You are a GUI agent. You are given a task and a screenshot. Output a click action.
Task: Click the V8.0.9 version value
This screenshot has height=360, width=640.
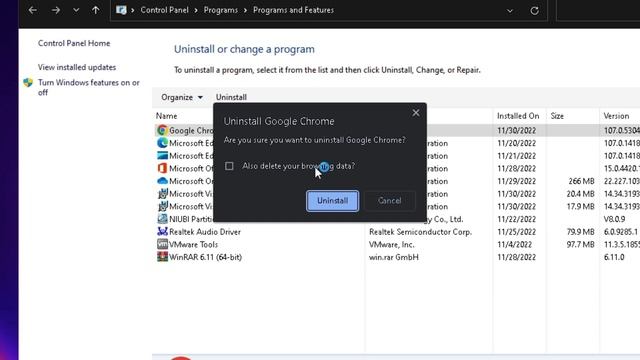point(614,219)
